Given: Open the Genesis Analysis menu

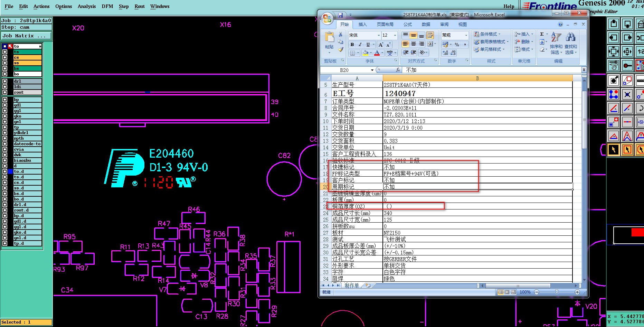Looking at the screenshot, I should (x=86, y=6).
